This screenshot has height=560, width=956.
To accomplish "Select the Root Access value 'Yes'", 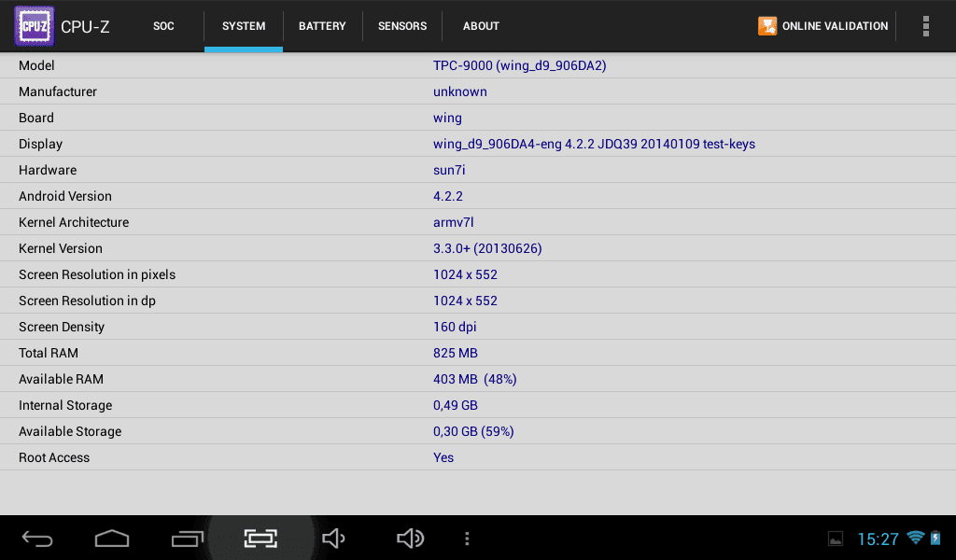I will point(443,457).
